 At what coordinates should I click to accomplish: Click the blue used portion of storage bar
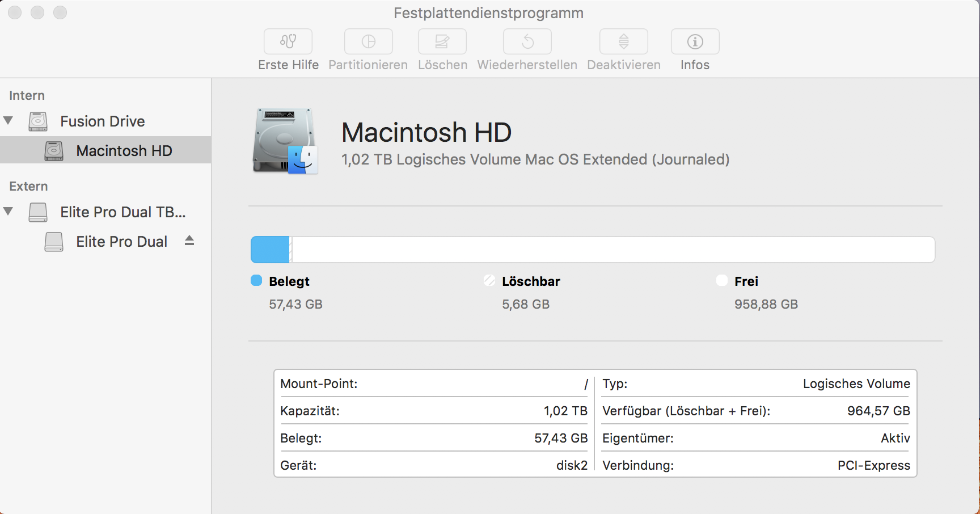[270, 250]
